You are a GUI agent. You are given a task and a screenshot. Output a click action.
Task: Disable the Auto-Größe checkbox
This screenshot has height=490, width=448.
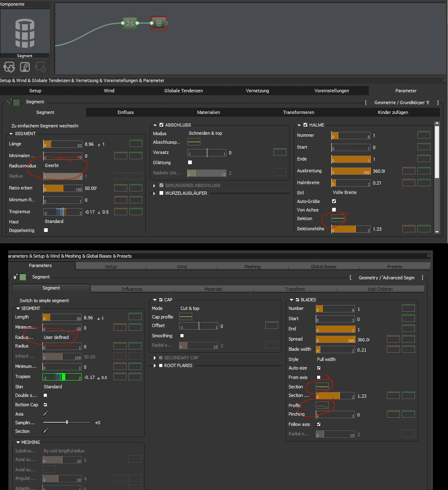click(x=334, y=201)
